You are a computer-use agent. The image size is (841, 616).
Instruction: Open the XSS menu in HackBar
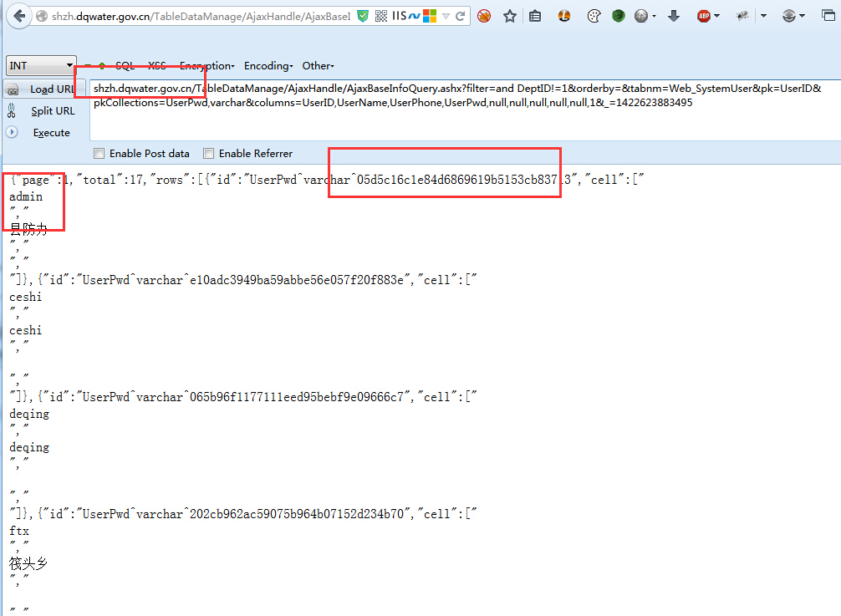point(157,66)
